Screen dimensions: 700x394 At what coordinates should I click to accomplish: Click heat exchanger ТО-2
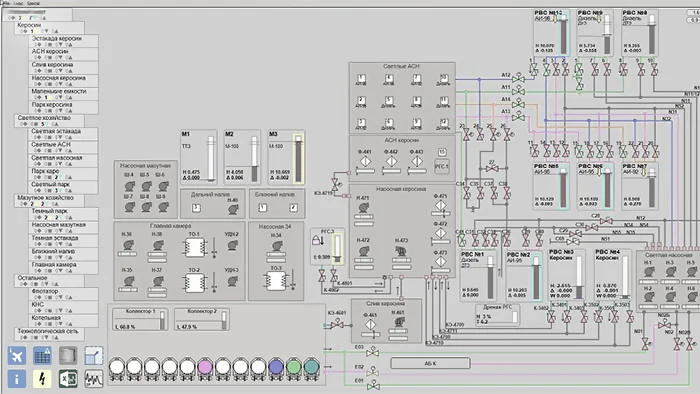194,283
